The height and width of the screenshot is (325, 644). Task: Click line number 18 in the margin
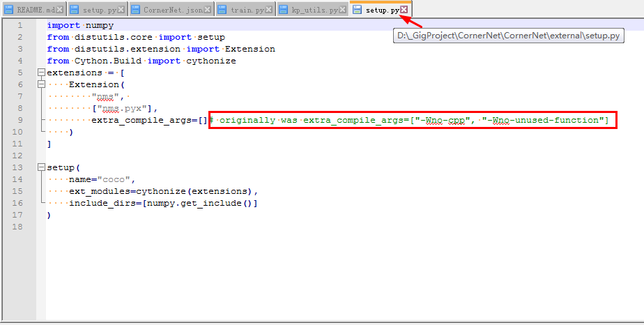17,227
